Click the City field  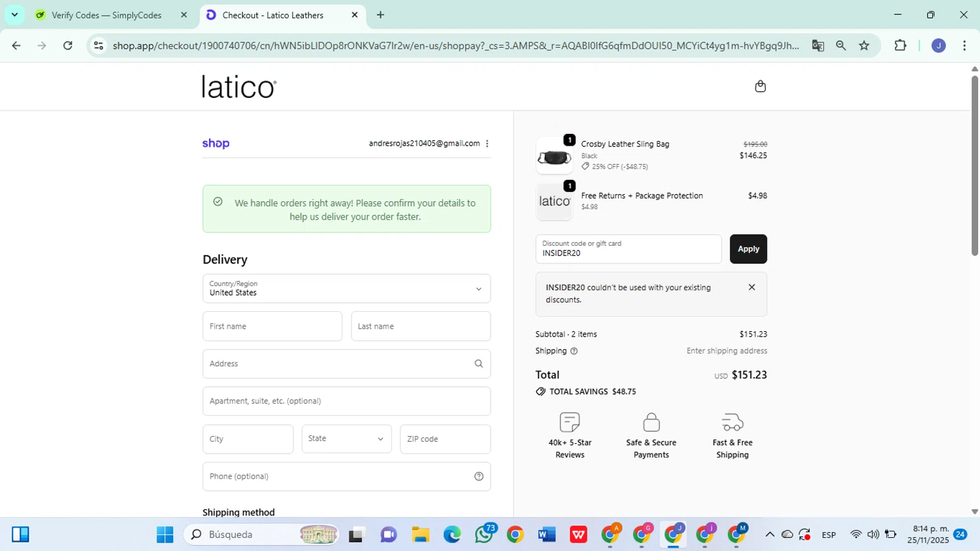248,439
